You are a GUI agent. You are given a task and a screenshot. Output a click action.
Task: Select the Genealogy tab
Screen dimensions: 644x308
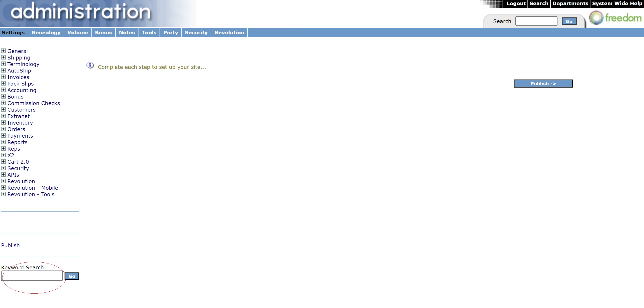[x=46, y=33]
